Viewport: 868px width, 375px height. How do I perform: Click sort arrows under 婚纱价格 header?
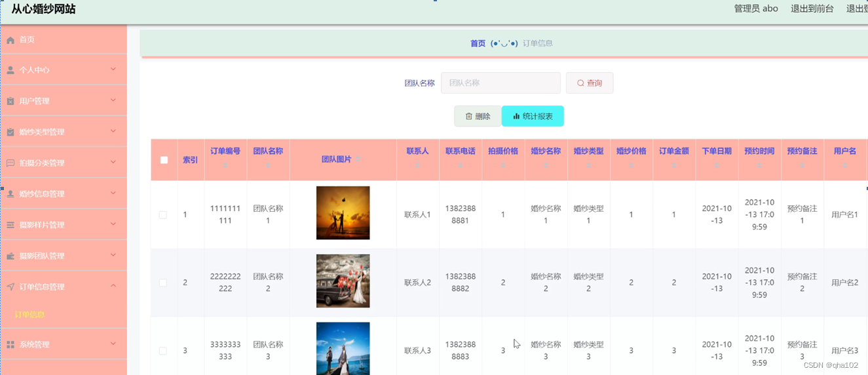tap(632, 165)
